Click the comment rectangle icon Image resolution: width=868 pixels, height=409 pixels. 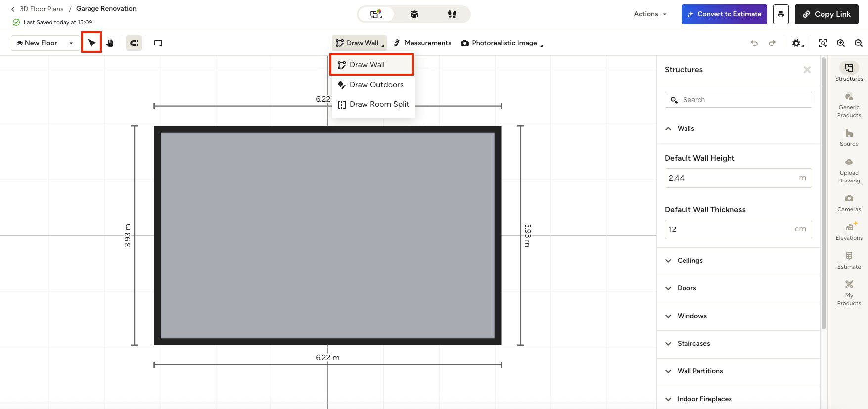(x=158, y=43)
